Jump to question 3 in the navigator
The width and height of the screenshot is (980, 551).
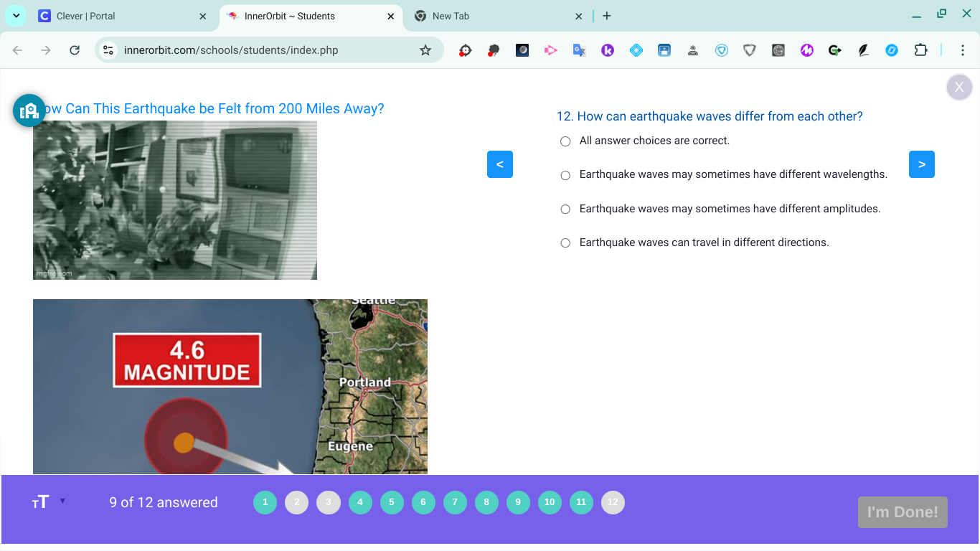329,502
